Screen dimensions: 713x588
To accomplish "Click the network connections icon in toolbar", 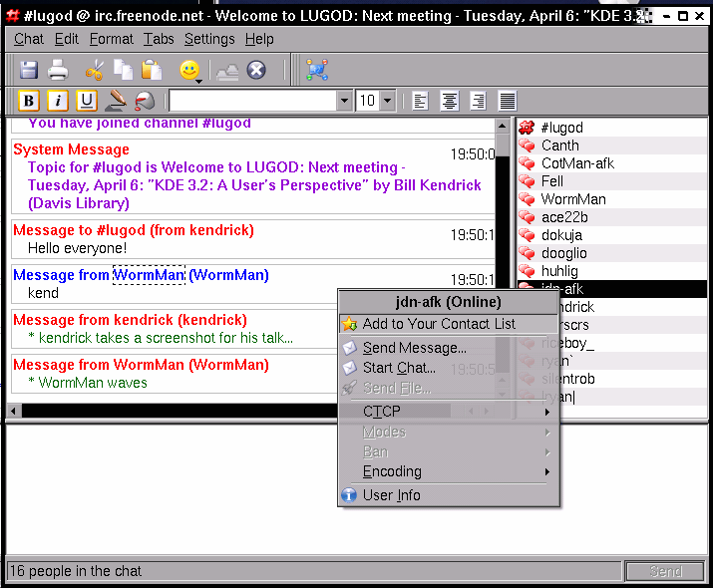I will pos(316,70).
